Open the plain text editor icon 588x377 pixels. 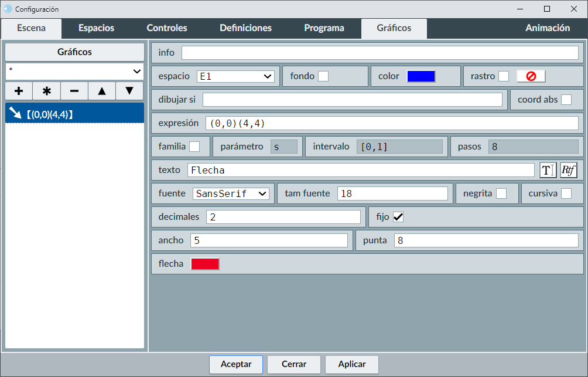(x=548, y=170)
